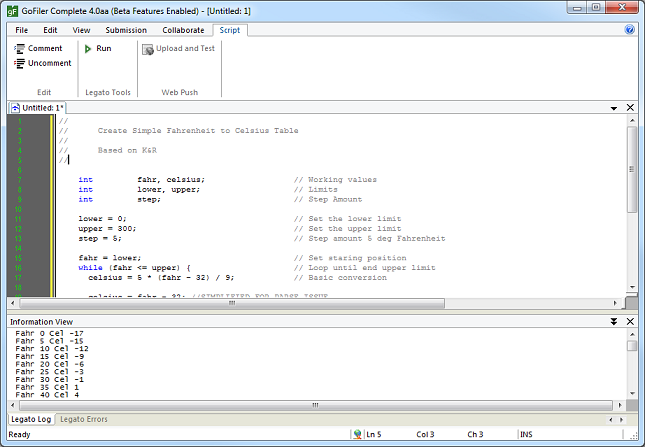Viewport: 645px width, 447px height.
Task: Click the editor horizontal scrollbar thumb
Action: [x=232, y=303]
